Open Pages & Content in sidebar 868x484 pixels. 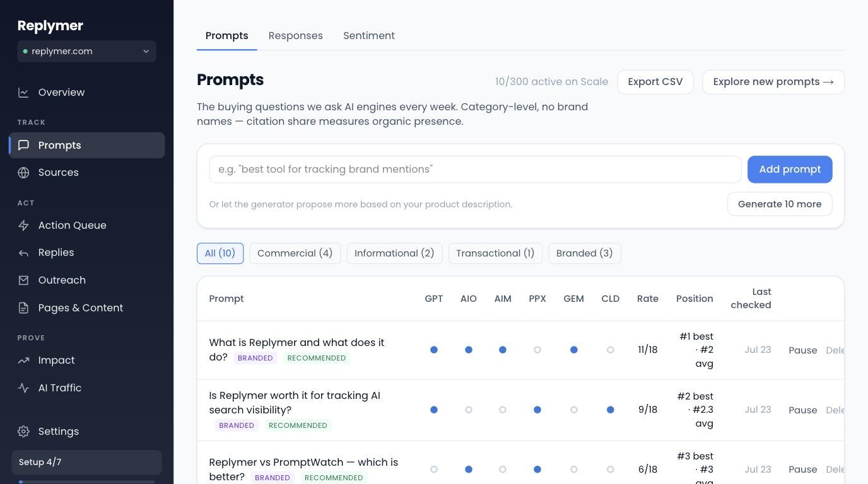click(x=86, y=308)
